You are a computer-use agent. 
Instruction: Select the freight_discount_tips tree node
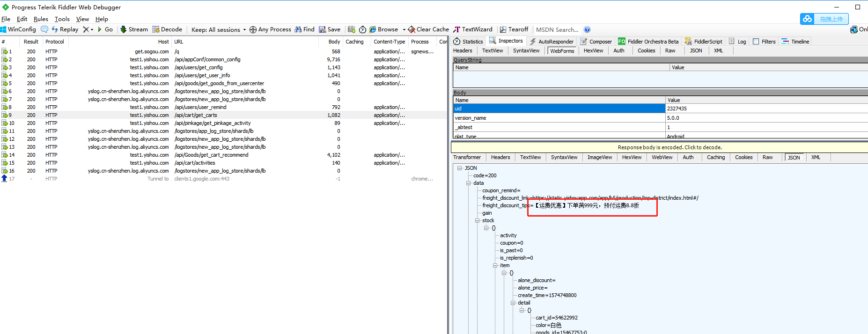click(560, 205)
